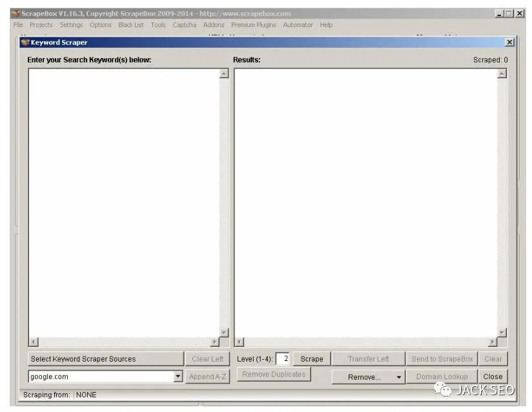The image size is (532, 412).
Task: Open the Addons menu
Action: click(214, 25)
